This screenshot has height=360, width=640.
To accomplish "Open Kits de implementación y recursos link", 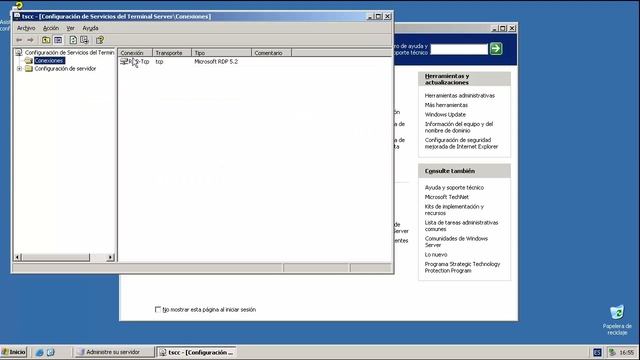I will tap(454, 210).
